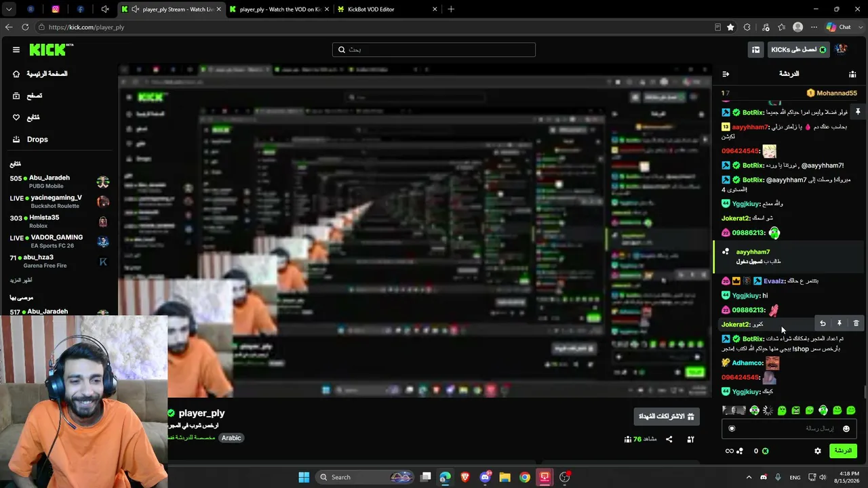Viewport: 868px width, 488px height.
Task: Click the viewer count people icon
Action: pyautogui.click(x=628, y=439)
